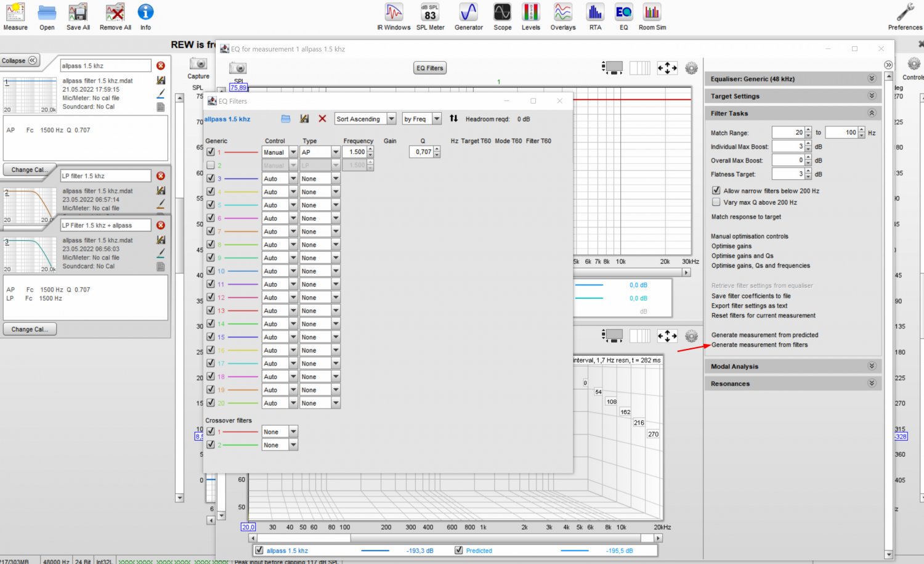Screen dimensions: 924x564
Task: Toggle filter 20 checkbox
Action: pyautogui.click(x=211, y=403)
